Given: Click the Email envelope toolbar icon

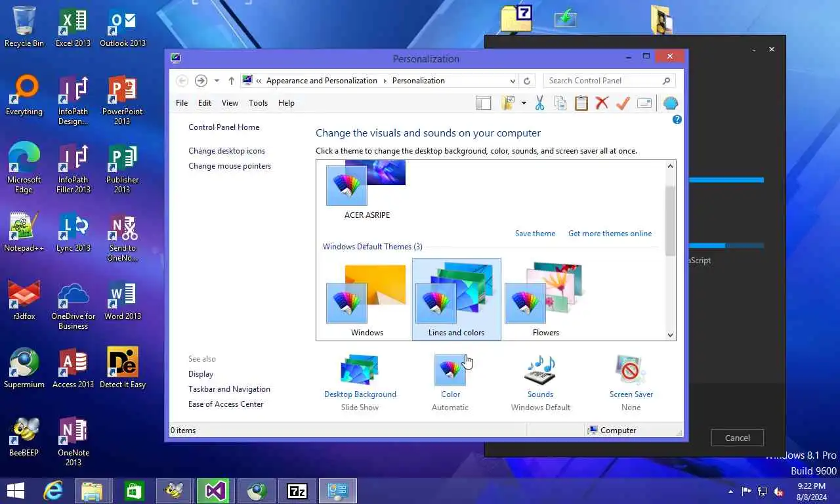Looking at the screenshot, I should pos(644,103).
